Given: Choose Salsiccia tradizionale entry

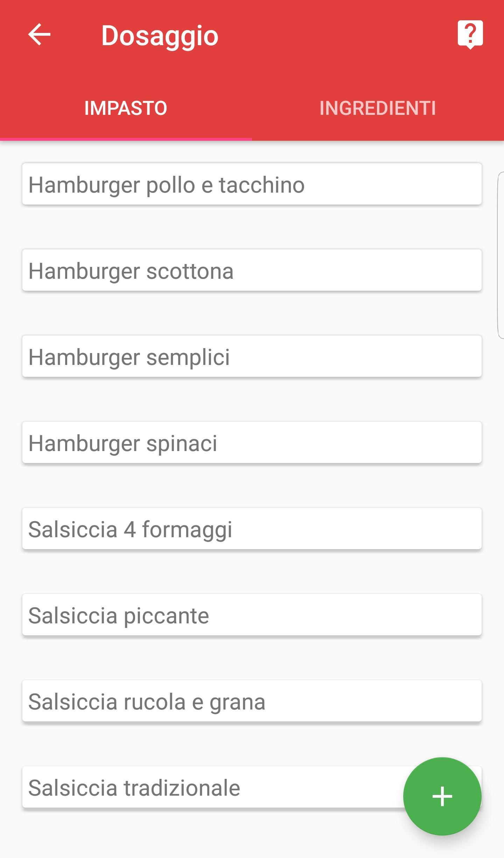Looking at the screenshot, I should tap(213, 787).
